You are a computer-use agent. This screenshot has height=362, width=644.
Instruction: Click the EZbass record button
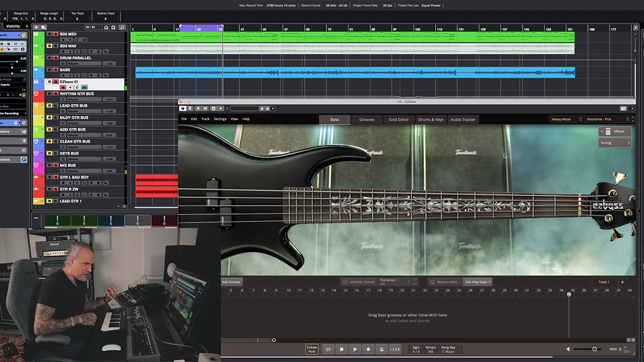(368, 349)
